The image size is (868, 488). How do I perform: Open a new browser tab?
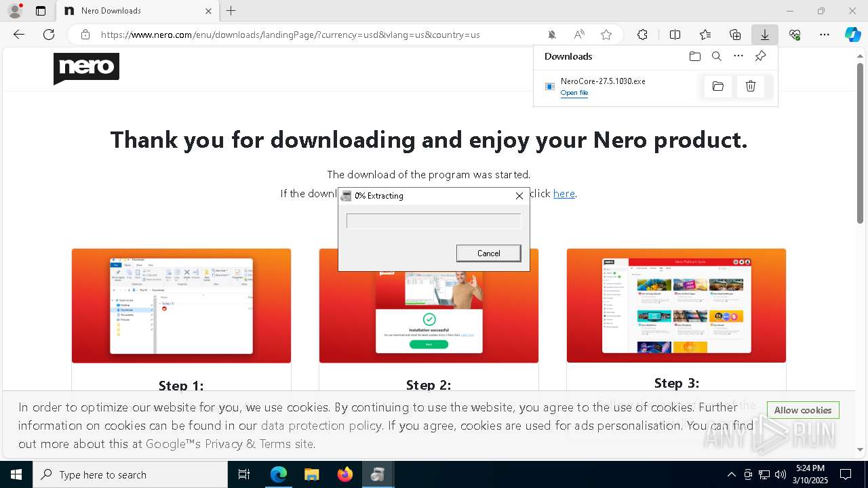click(231, 11)
